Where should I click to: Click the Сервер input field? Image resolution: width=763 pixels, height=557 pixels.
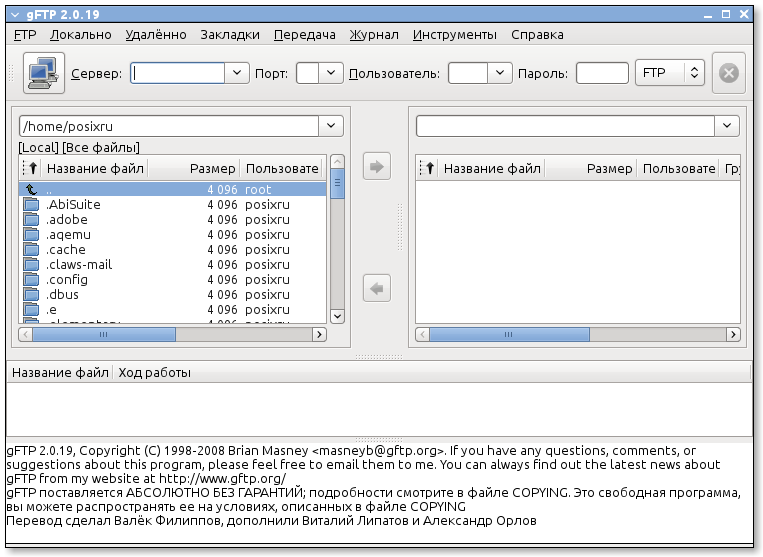click(x=178, y=73)
